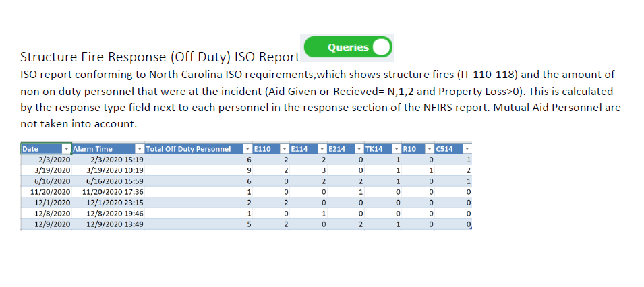This screenshot has height=287, width=644.
Task: Select alarm time 2/3/2020 15:19
Action: [x=108, y=159]
